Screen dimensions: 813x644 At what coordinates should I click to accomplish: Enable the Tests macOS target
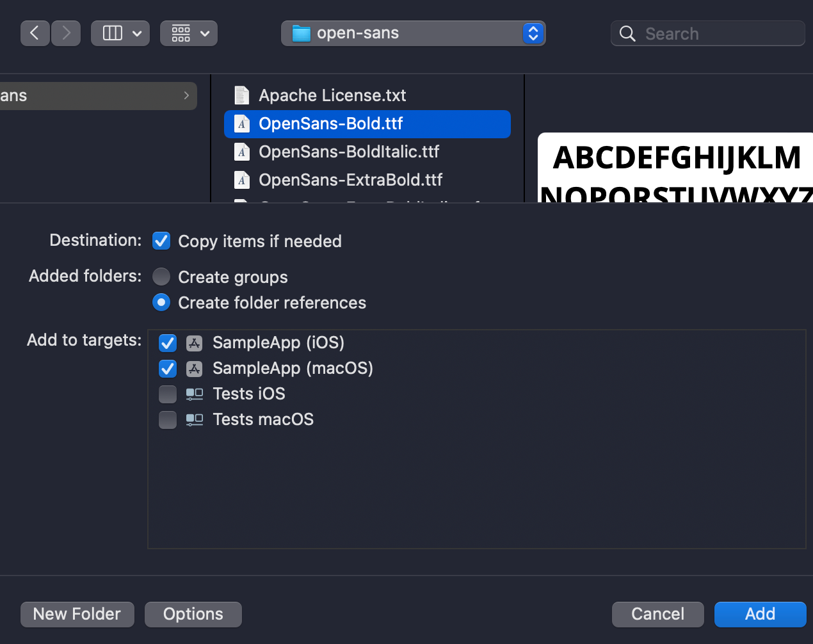(167, 420)
